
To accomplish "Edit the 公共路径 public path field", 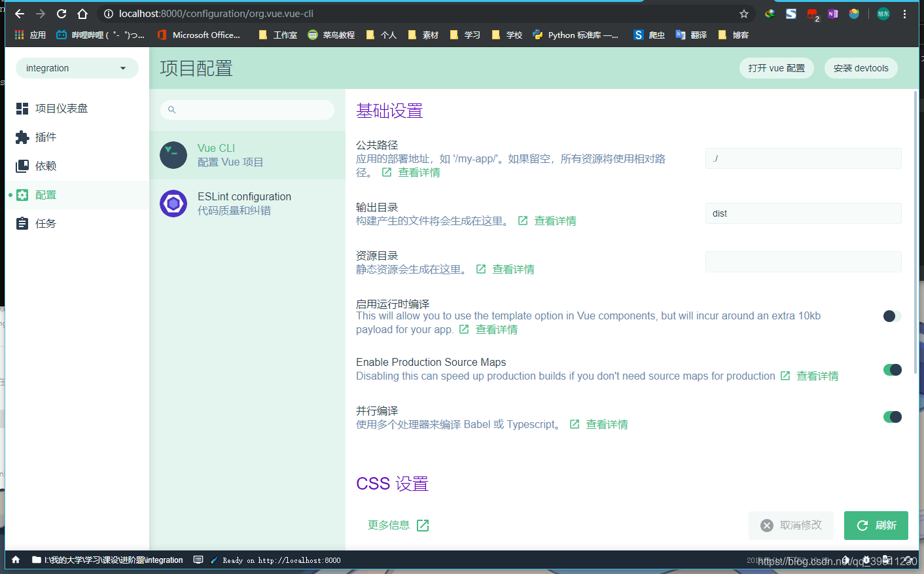I will (x=804, y=158).
